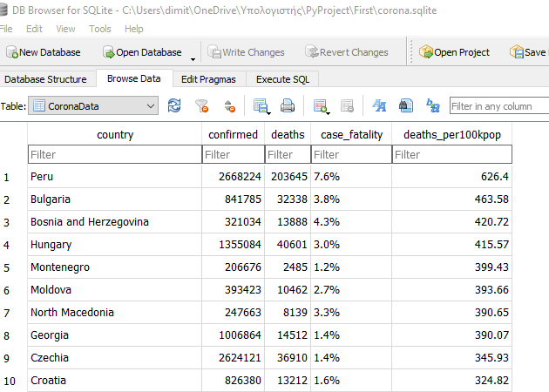The height and width of the screenshot is (392, 549).
Task: Click the Filter in any column field
Action: click(499, 106)
